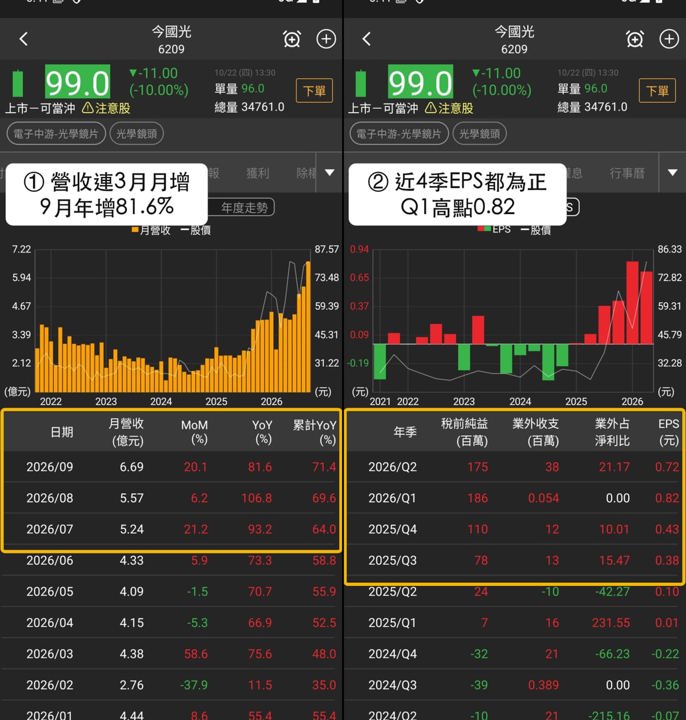The image size is (686, 720).
Task: Select the 光學鏡頭 tag in right panel
Action: tap(480, 134)
